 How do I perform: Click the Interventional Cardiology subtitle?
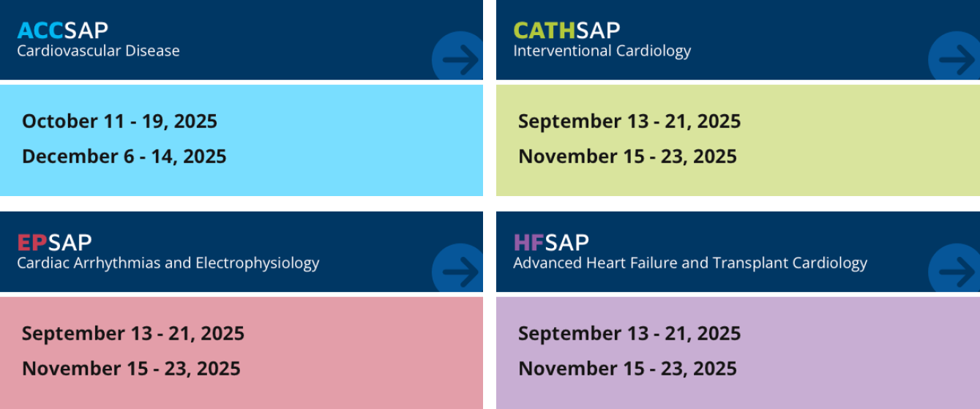pyautogui.click(x=602, y=50)
